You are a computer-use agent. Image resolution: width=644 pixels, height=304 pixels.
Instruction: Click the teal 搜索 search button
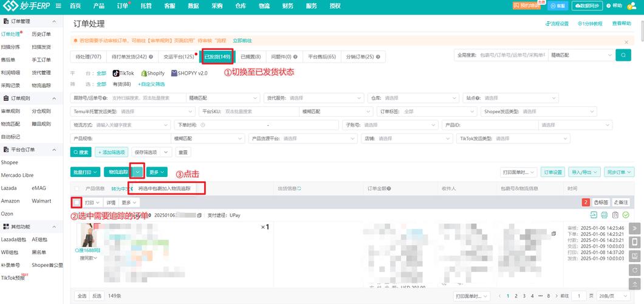(x=81, y=152)
